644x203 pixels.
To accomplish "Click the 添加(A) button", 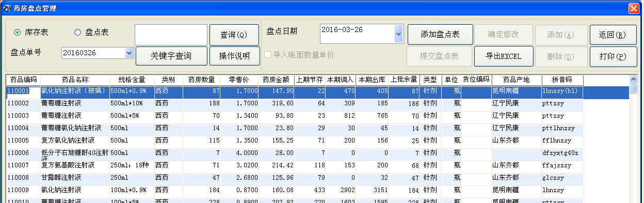I will (561, 35).
